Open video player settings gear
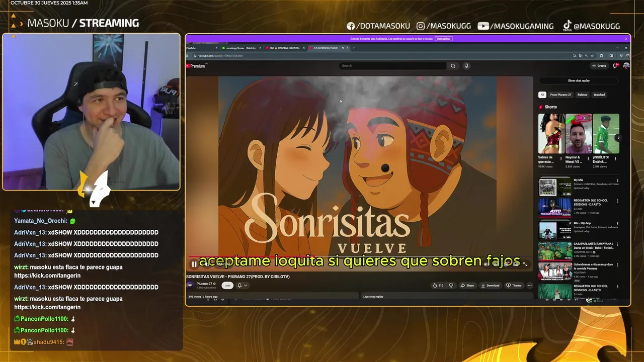 506,264
